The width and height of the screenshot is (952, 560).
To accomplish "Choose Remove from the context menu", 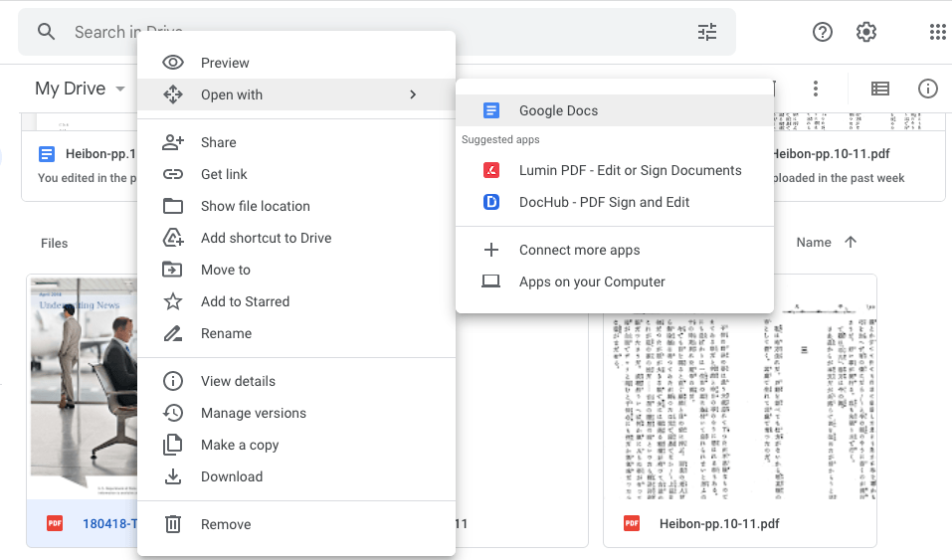I will click(226, 524).
